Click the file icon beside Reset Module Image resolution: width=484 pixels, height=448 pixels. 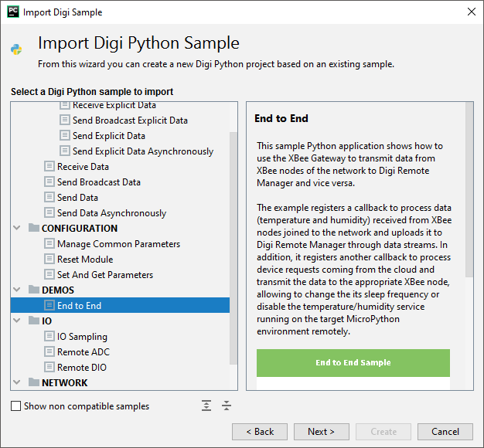(x=49, y=260)
